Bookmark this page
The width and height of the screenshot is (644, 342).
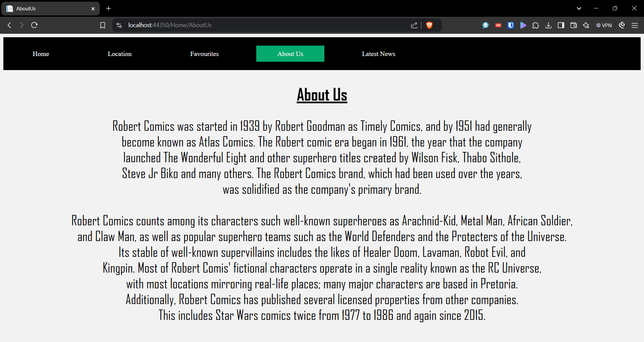[103, 25]
